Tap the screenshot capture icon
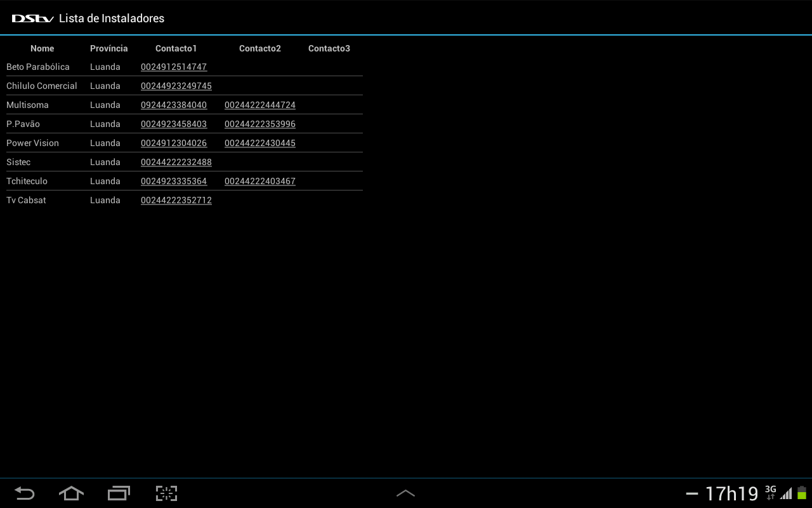This screenshot has width=812, height=508. tap(166, 493)
